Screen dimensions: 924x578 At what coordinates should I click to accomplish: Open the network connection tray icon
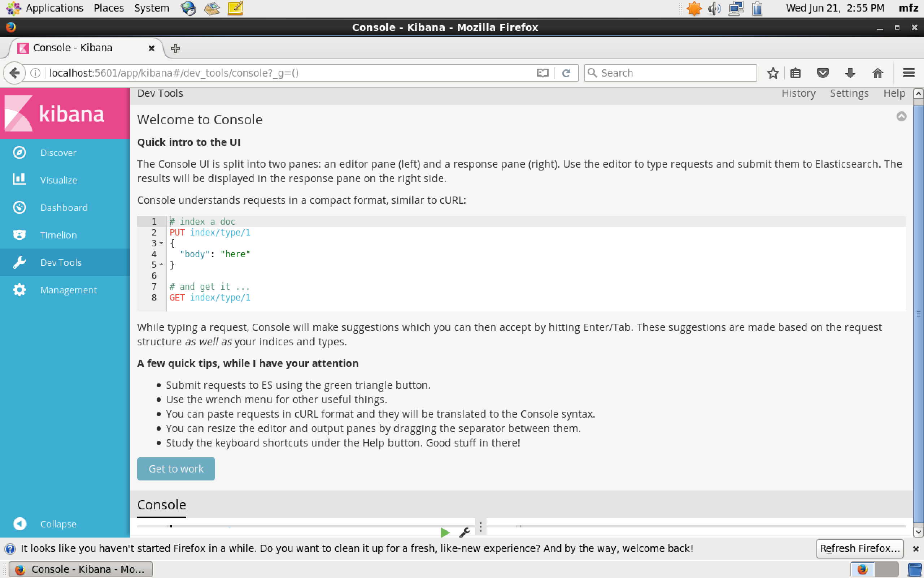[x=736, y=8]
